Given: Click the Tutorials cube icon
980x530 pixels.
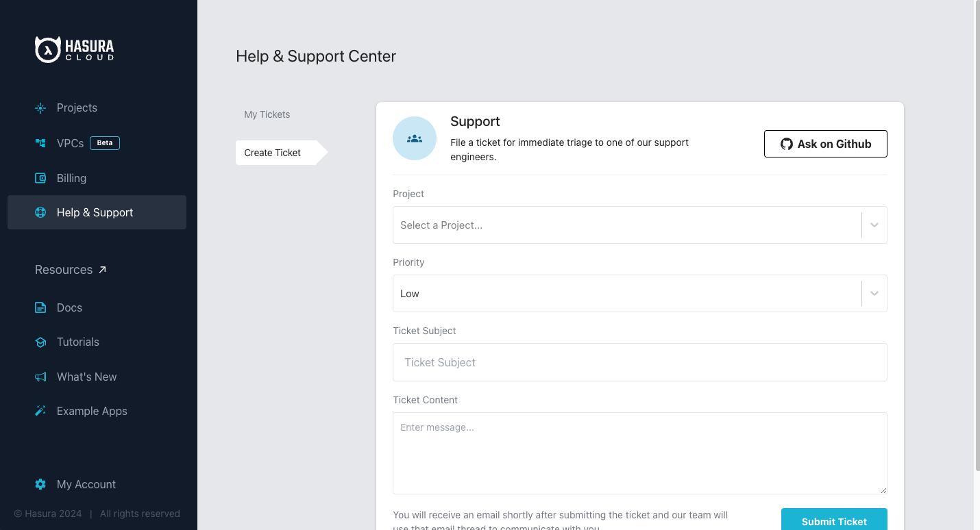Looking at the screenshot, I should pyautogui.click(x=40, y=342).
